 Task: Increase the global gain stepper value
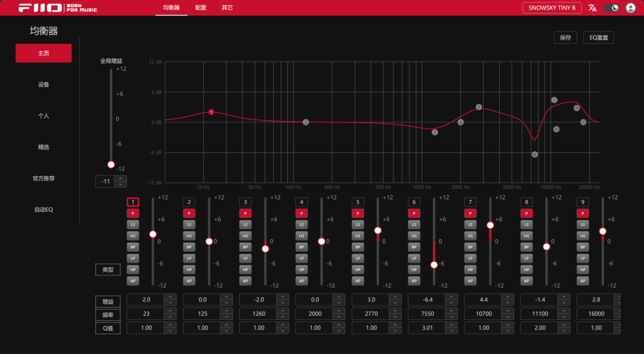(x=120, y=178)
